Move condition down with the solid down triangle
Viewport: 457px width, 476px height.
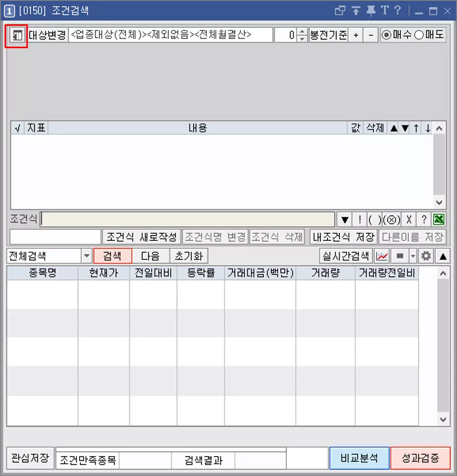[x=405, y=128]
